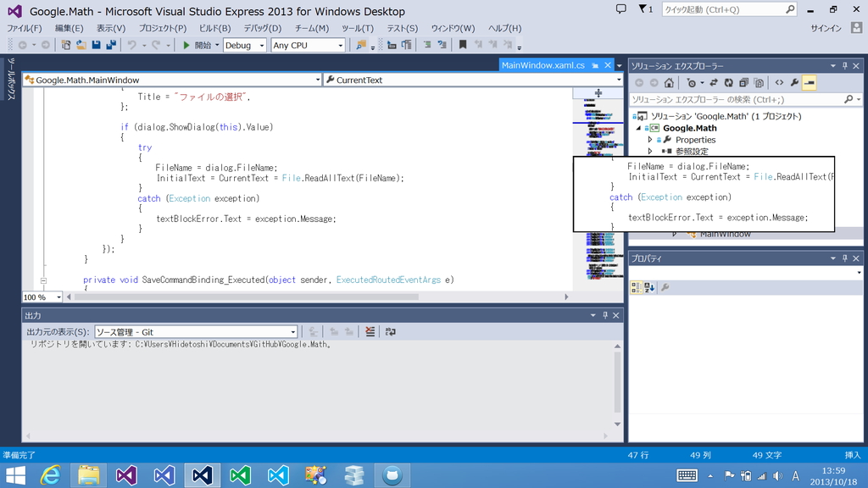Select the ソリューション 'Google.Math' tree node

click(x=726, y=116)
